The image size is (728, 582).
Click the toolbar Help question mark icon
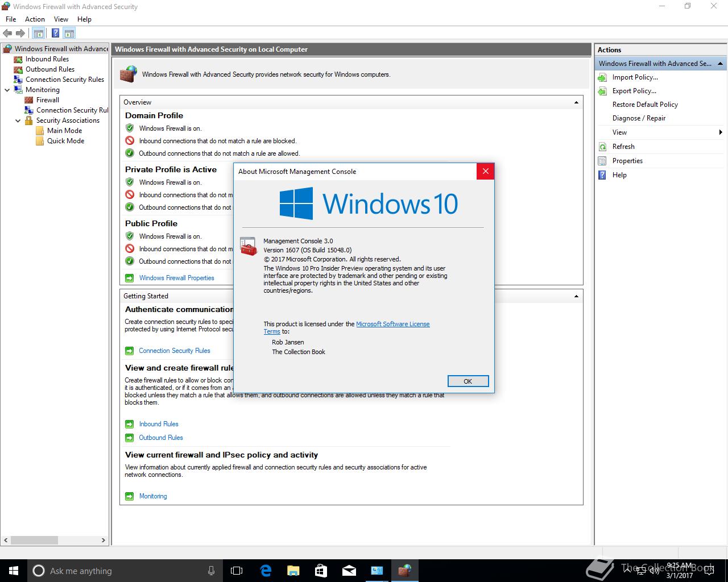point(55,34)
